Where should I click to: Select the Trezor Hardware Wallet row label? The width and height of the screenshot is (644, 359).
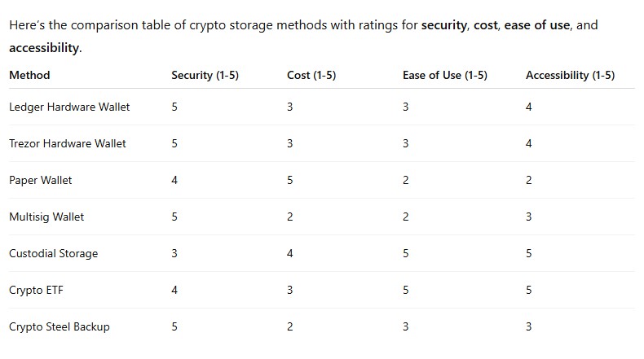pyautogui.click(x=68, y=143)
